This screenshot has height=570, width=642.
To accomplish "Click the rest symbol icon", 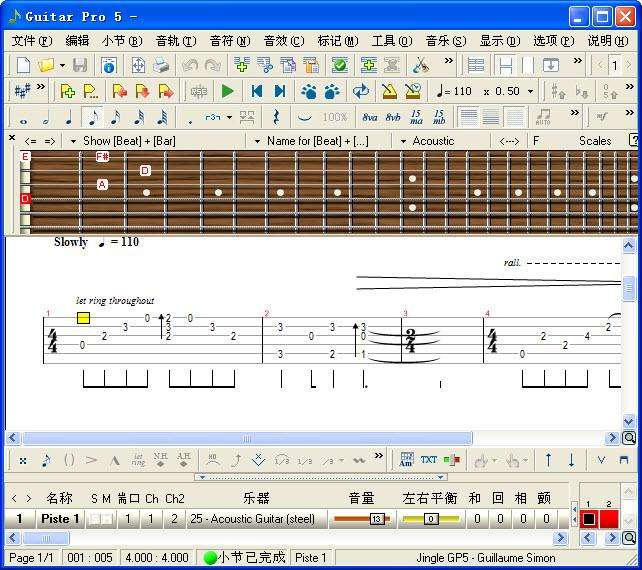I will coord(276,117).
